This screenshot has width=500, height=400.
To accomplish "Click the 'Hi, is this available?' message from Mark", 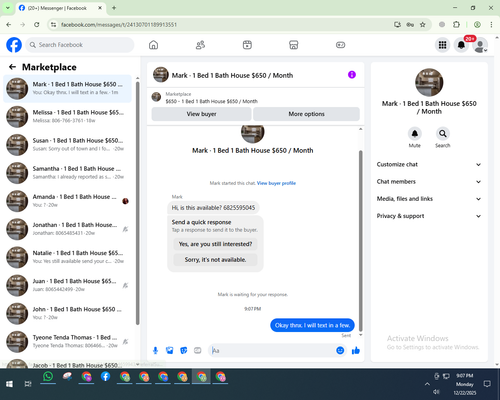I will pyautogui.click(x=213, y=208).
